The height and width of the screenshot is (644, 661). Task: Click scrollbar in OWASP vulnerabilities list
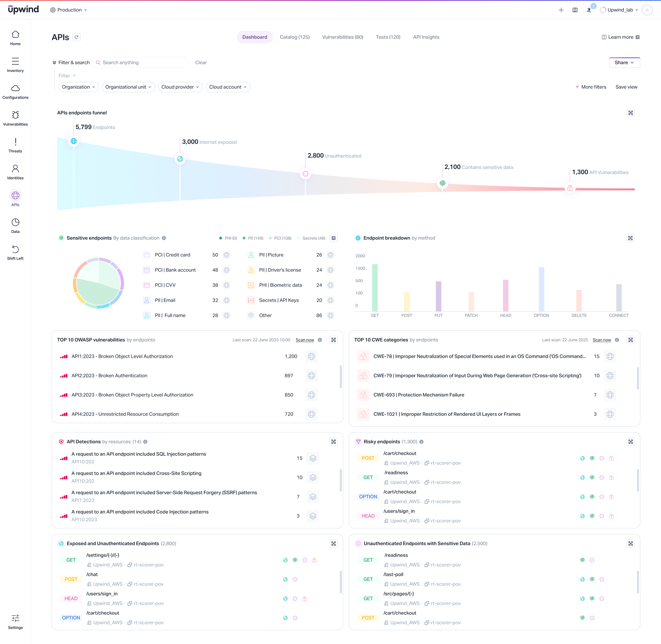(341, 377)
